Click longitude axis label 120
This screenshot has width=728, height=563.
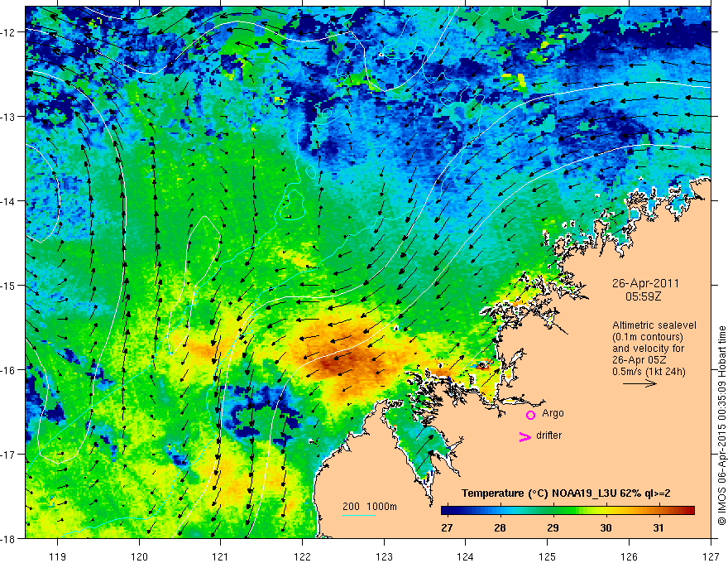coord(139,556)
